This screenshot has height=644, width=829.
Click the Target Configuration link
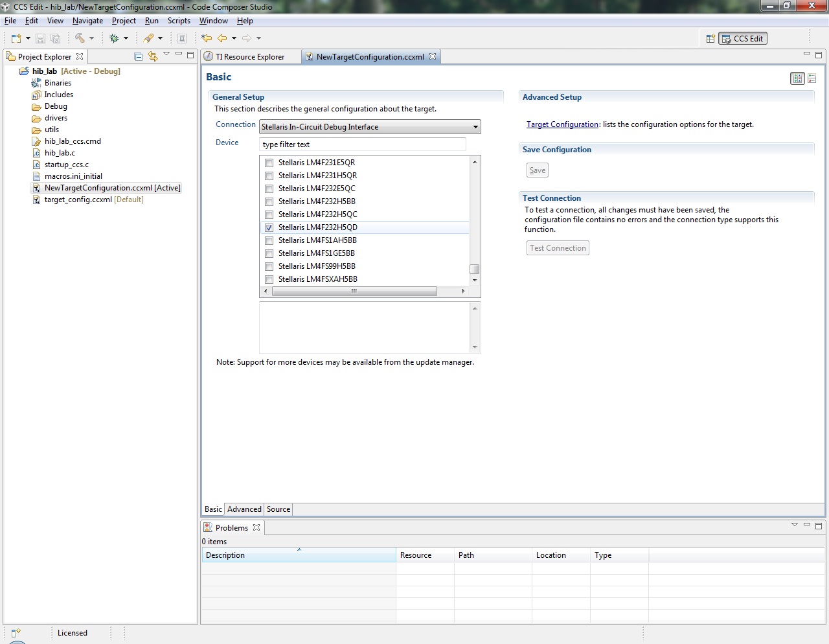click(x=562, y=124)
